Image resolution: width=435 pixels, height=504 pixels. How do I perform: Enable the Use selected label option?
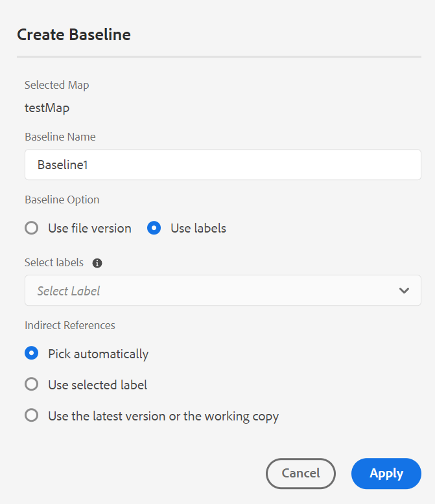click(x=31, y=385)
